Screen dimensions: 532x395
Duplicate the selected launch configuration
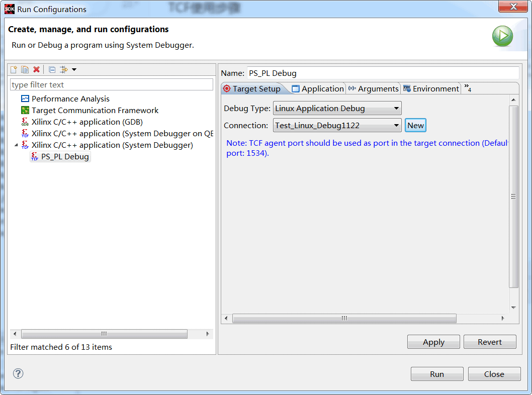click(x=25, y=69)
